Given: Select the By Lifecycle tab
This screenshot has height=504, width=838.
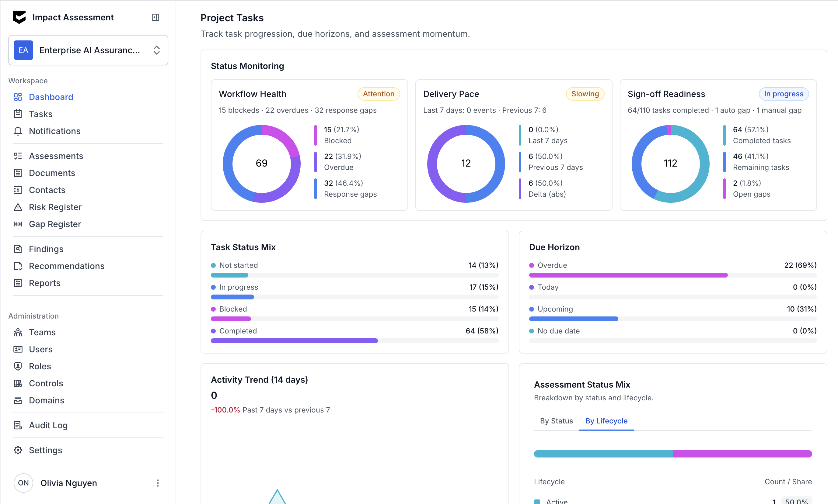Looking at the screenshot, I should (606, 421).
